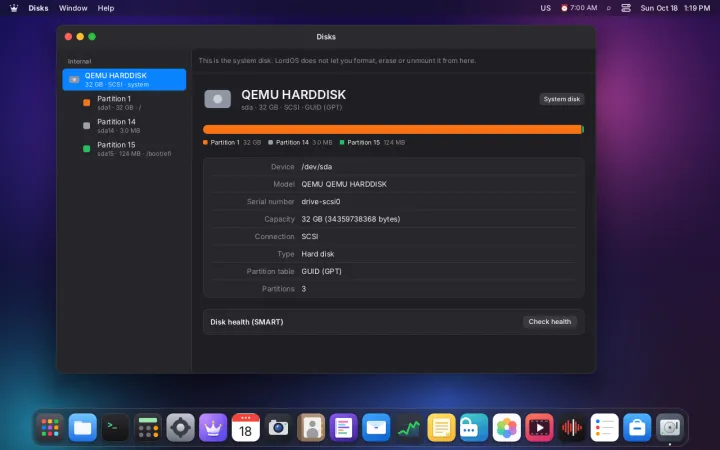Click Partition 15 legend entry below bar

(372, 142)
